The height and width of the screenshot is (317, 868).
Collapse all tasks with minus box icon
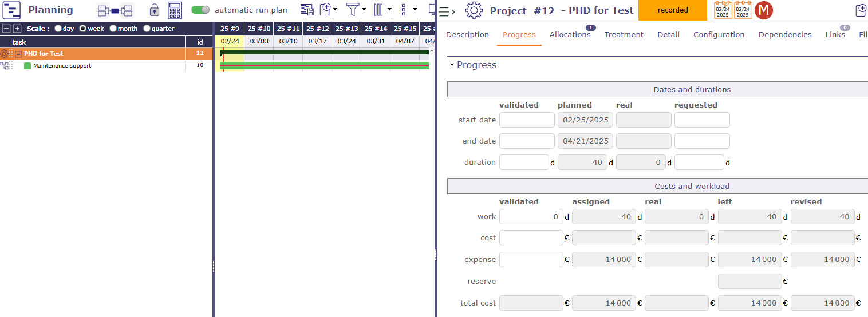tap(6, 29)
